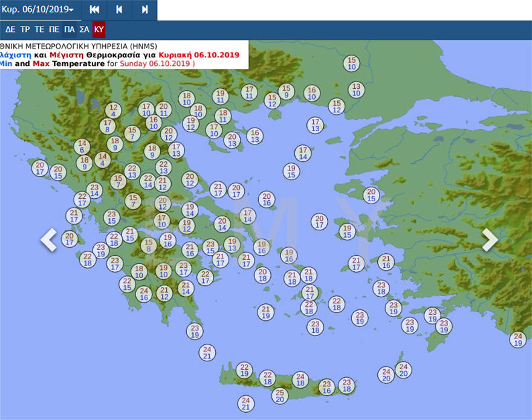Click the 25/20 temperature marker in southern Crete
532x420 pixels.
[279, 396]
